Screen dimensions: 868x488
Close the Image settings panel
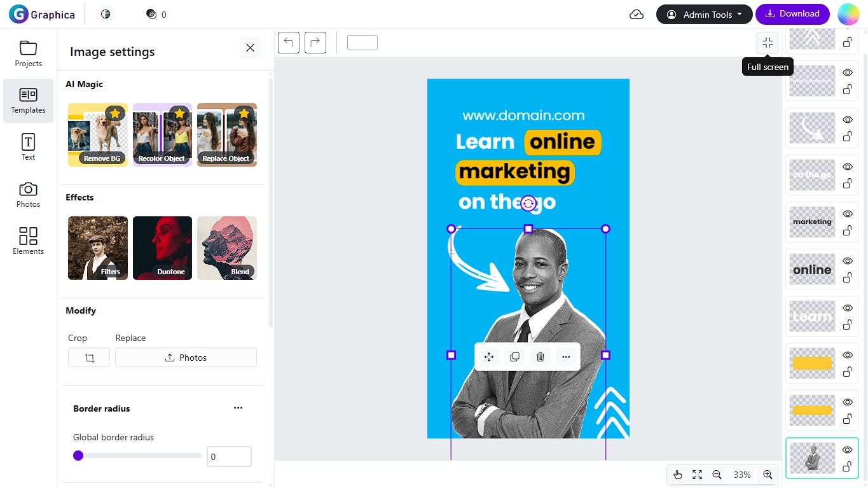[250, 48]
